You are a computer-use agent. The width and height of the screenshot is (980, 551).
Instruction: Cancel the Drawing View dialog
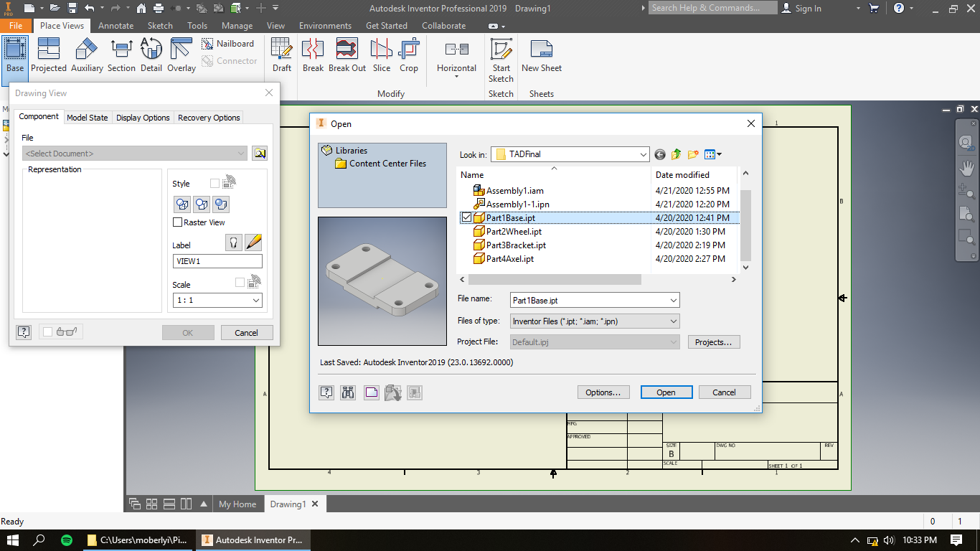[x=246, y=333]
